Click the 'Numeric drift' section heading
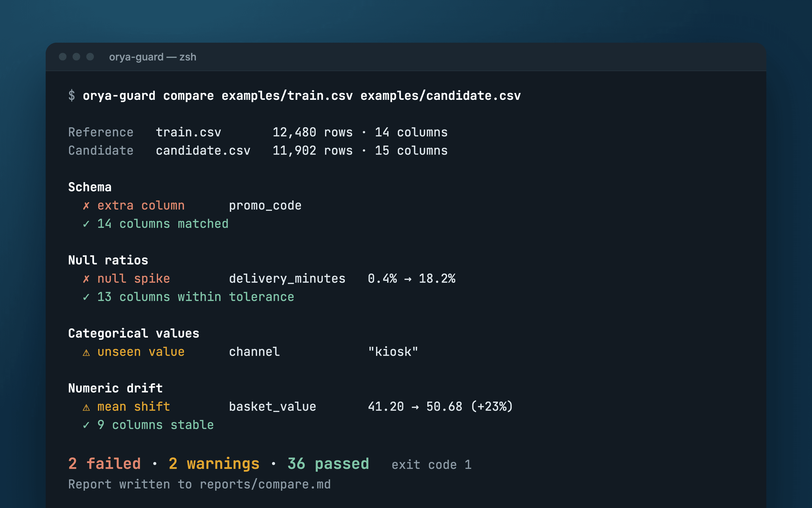The image size is (812, 508). click(x=116, y=388)
